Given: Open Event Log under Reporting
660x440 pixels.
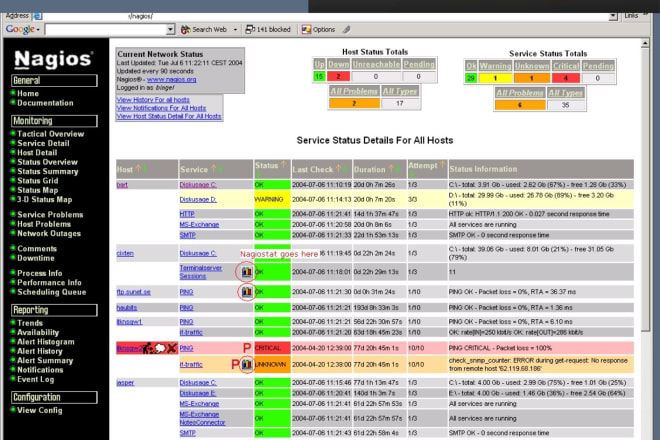Looking at the screenshot, I should 35,379.
